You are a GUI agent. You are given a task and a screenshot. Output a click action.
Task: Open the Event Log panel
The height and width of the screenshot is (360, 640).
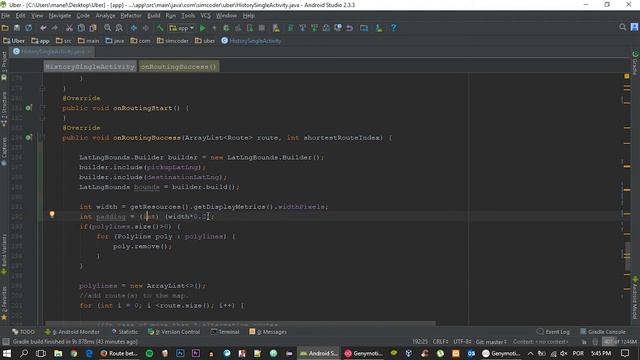[x=553, y=332]
